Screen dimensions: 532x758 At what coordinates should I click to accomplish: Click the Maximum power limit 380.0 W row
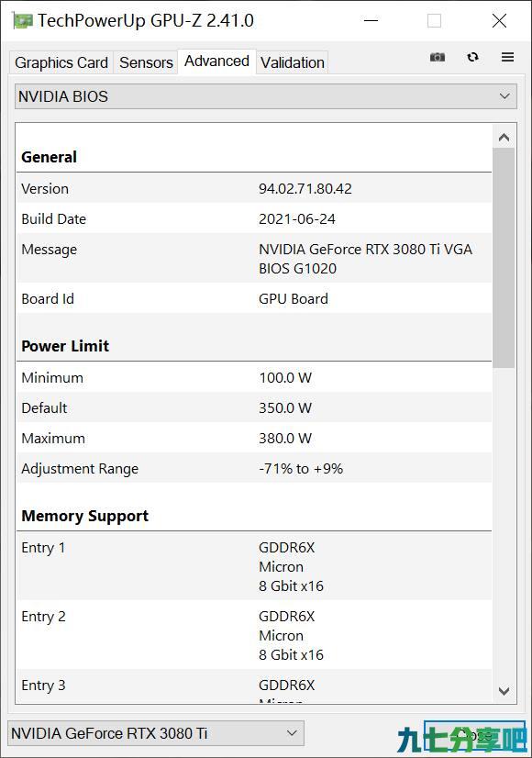point(254,438)
